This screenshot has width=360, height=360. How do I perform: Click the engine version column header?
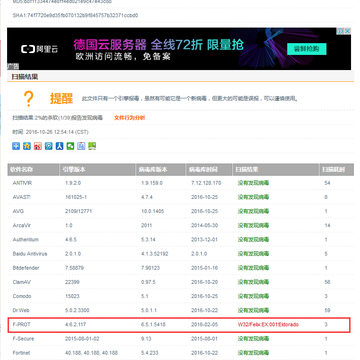[x=97, y=170]
